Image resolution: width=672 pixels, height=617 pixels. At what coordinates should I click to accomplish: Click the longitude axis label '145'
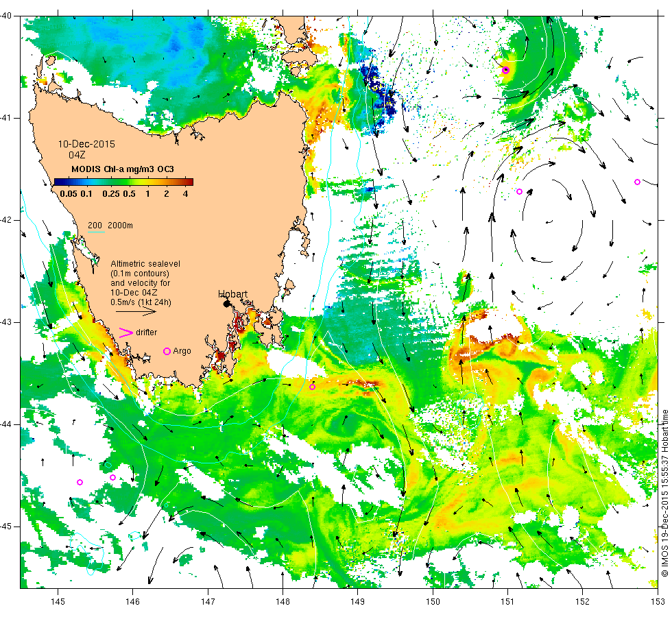pyautogui.click(x=58, y=602)
